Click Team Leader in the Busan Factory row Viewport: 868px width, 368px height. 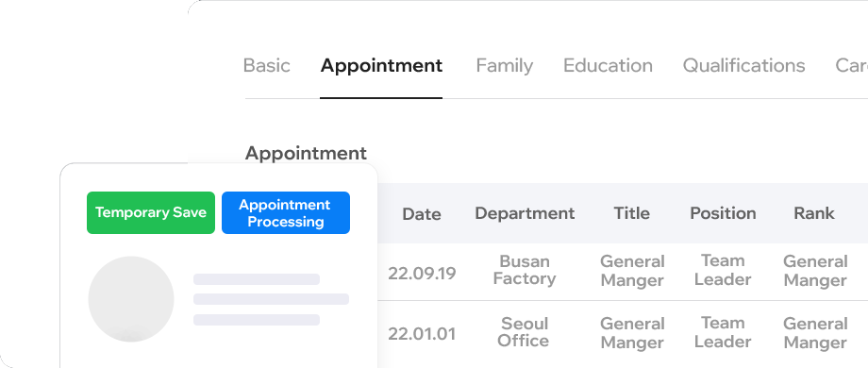pyautogui.click(x=723, y=270)
